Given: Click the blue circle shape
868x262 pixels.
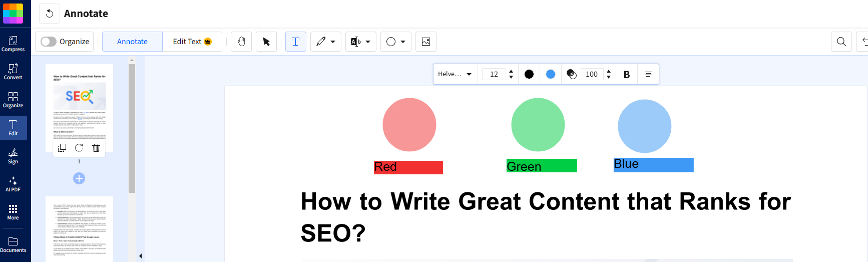Looking at the screenshot, I should (x=645, y=126).
